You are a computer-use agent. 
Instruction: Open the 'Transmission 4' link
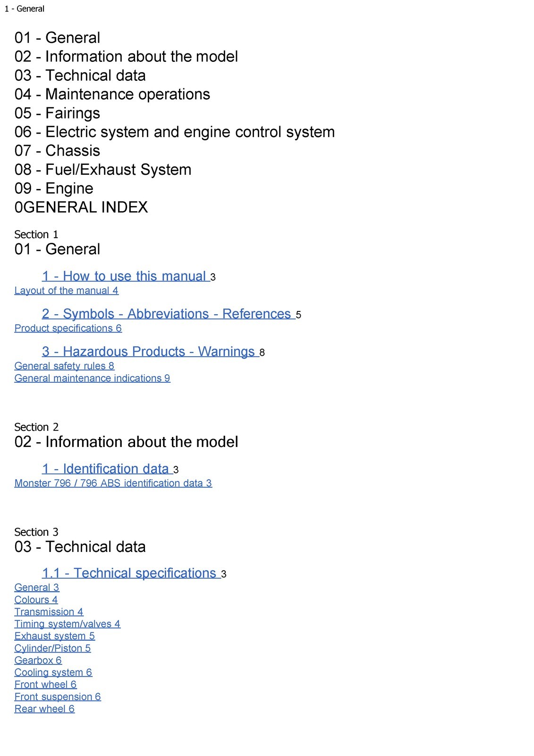point(49,612)
